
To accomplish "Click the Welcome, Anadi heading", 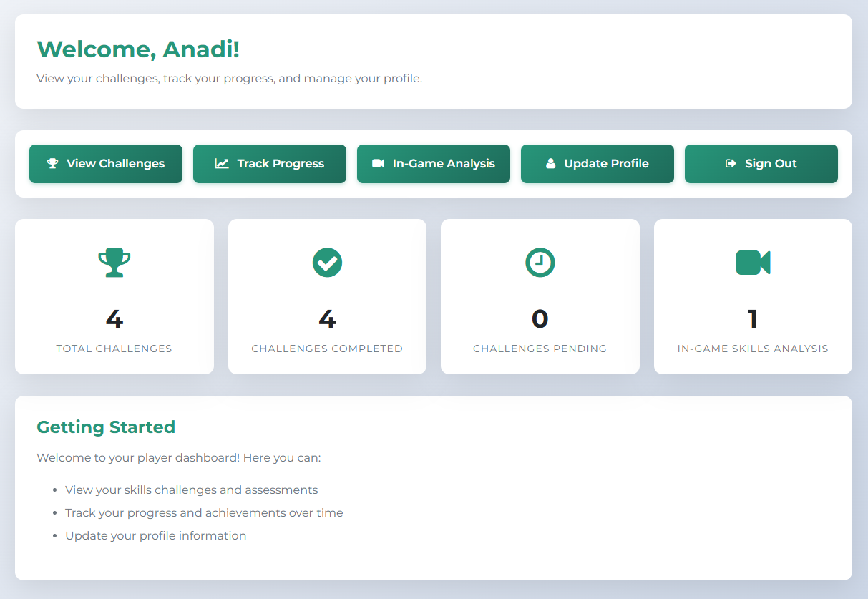I will pyautogui.click(x=137, y=50).
